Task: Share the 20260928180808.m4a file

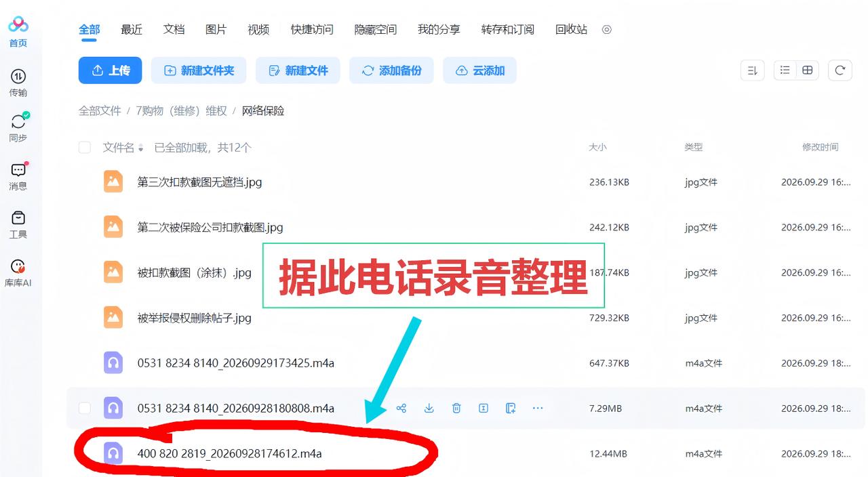Action: click(x=401, y=408)
